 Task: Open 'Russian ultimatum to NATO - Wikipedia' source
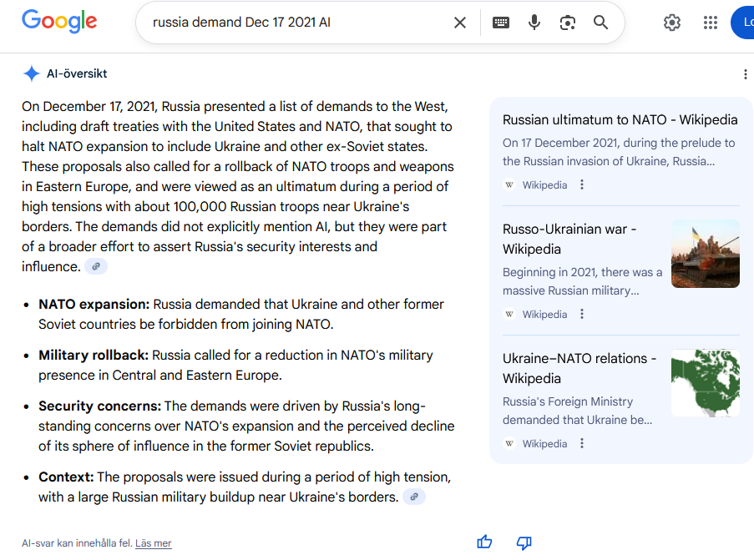pos(620,119)
